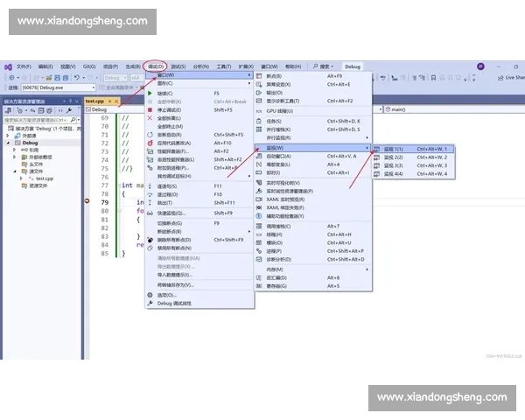Click the Options gear icon in Debug menu
The image size is (525, 420).
click(x=150, y=295)
